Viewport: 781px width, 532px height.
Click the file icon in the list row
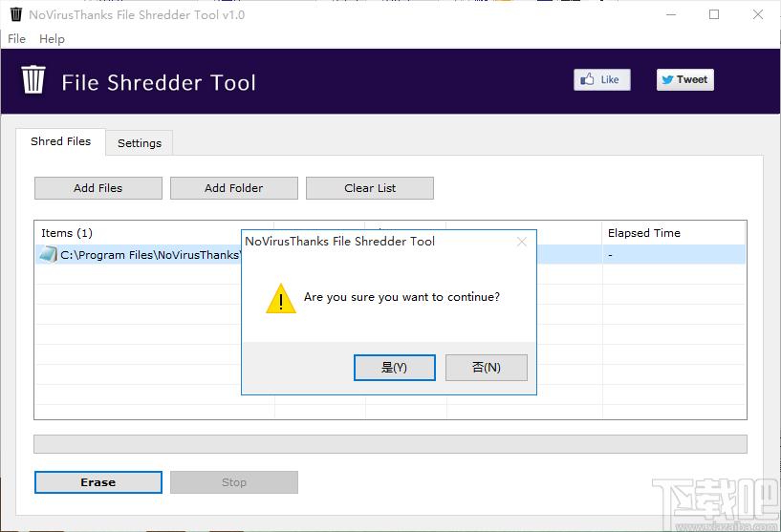point(48,254)
